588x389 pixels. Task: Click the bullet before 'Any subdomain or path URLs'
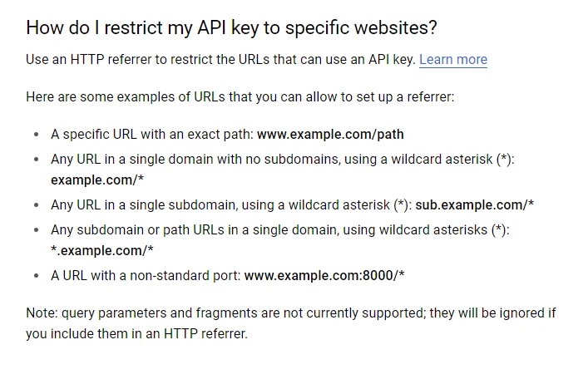point(36,230)
